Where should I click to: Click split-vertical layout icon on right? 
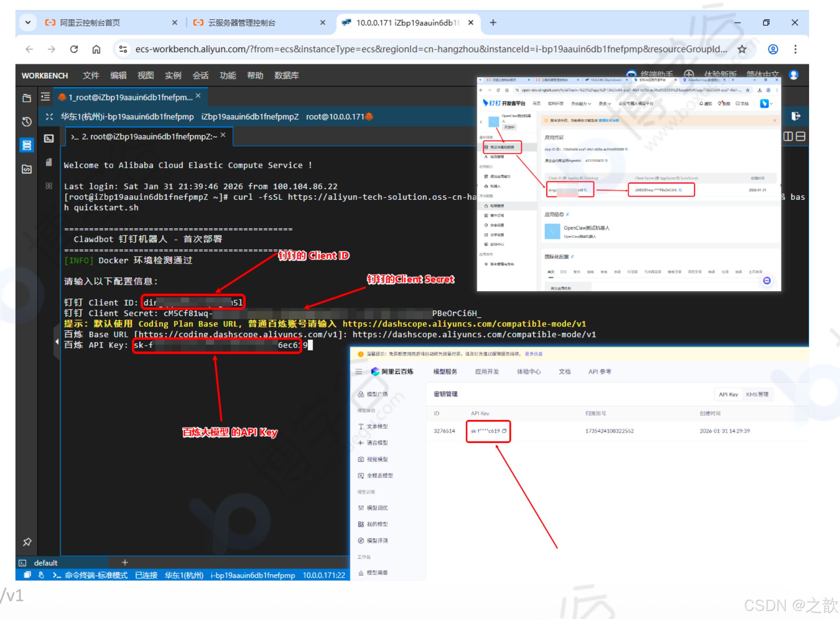(788, 136)
